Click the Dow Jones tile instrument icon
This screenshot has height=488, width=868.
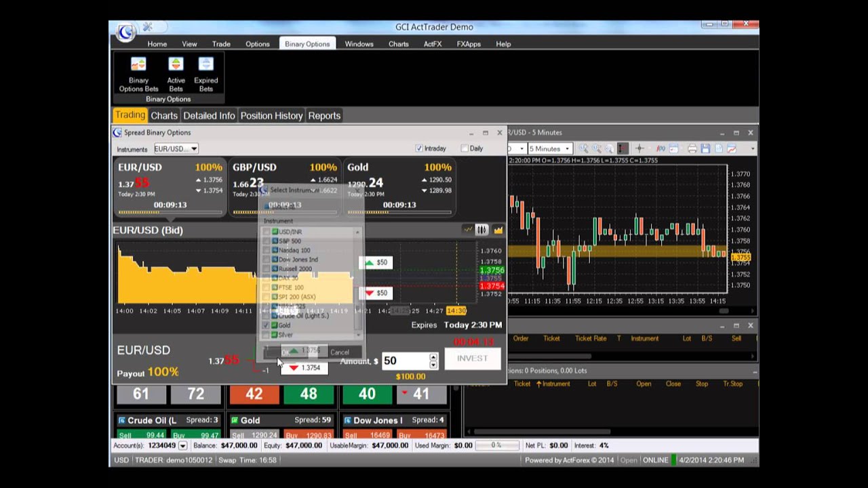click(349, 420)
